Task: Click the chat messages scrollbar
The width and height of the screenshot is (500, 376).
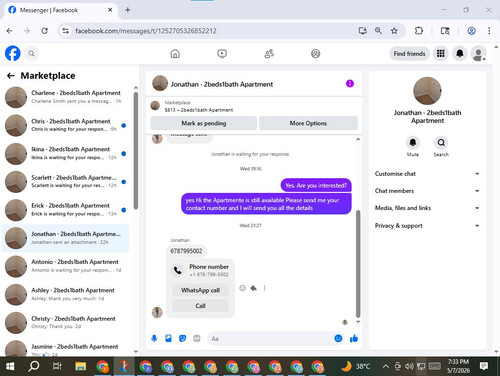Action: point(358,263)
